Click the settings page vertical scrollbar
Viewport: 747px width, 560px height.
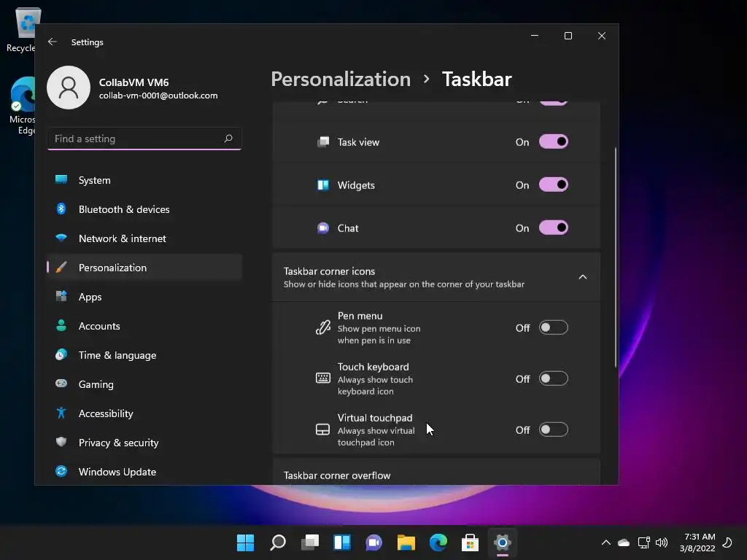pyautogui.click(x=616, y=257)
